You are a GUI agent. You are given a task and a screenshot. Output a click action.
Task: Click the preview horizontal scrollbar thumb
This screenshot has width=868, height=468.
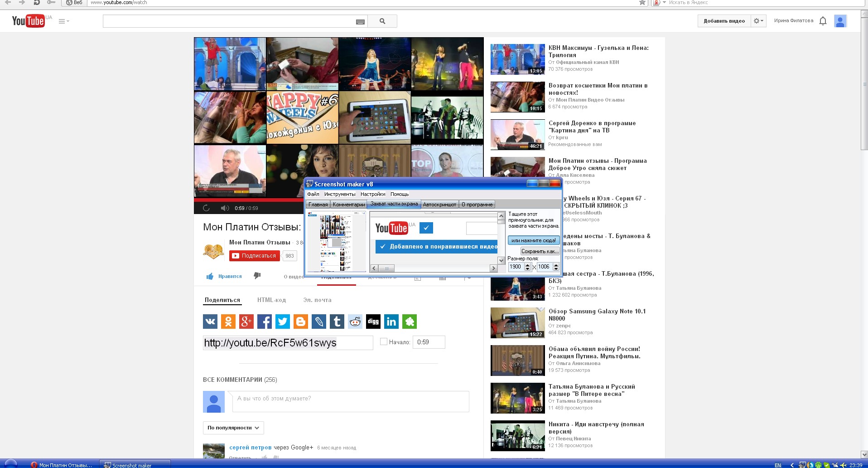[x=386, y=268]
